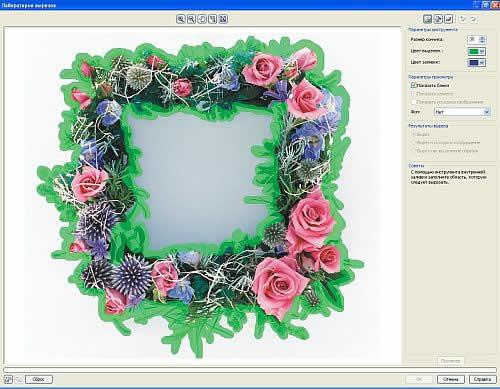Select the Zoom Out magnifier tool

click(191, 19)
